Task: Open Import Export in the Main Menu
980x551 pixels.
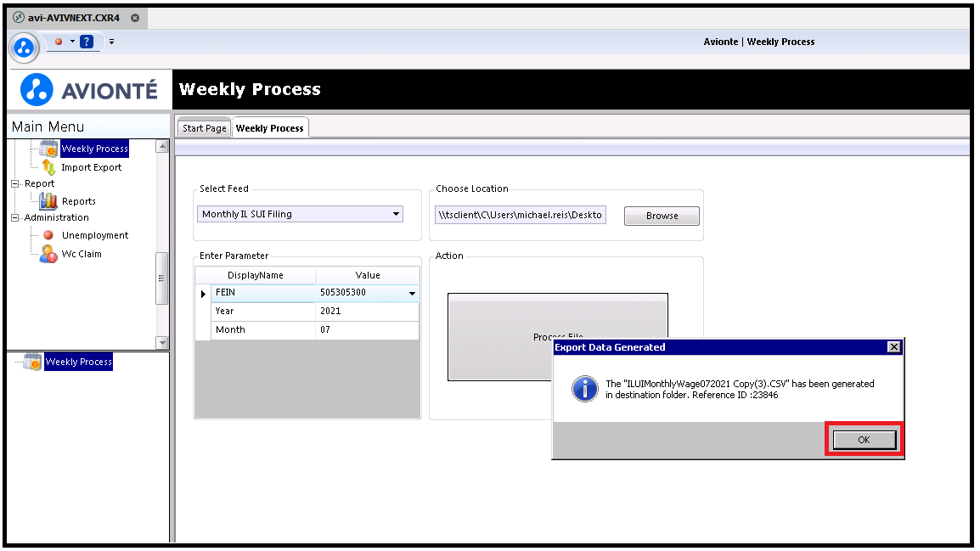Action: tap(91, 167)
